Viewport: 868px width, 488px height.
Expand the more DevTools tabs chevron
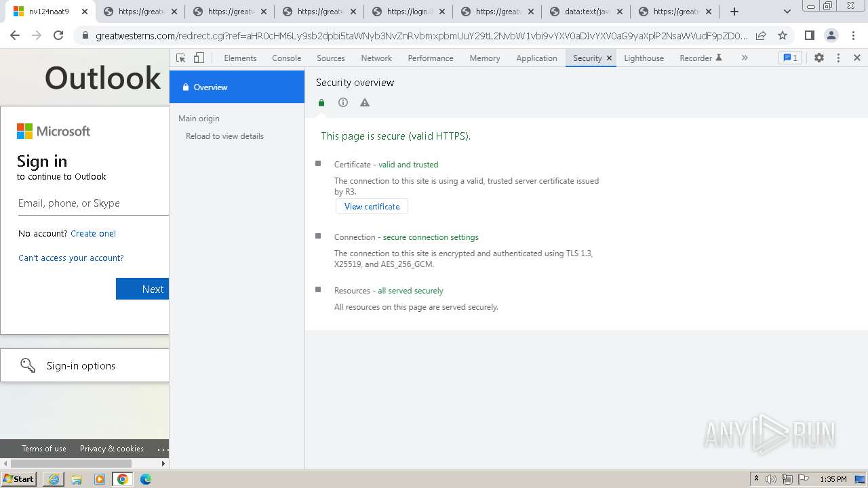[745, 58]
